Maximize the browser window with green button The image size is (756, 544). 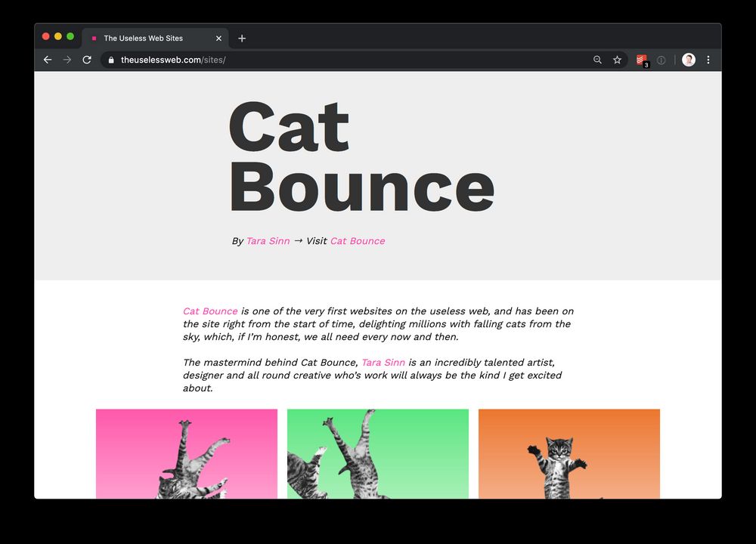coord(70,36)
